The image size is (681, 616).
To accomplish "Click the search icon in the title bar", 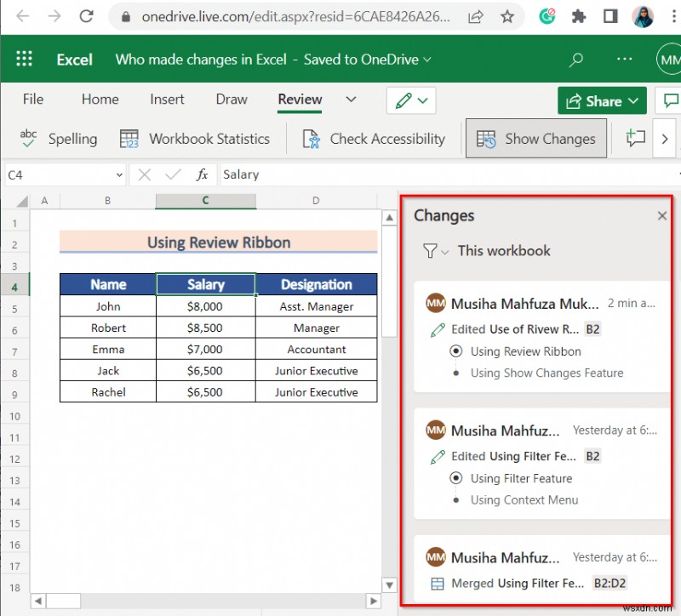I will [x=575, y=60].
